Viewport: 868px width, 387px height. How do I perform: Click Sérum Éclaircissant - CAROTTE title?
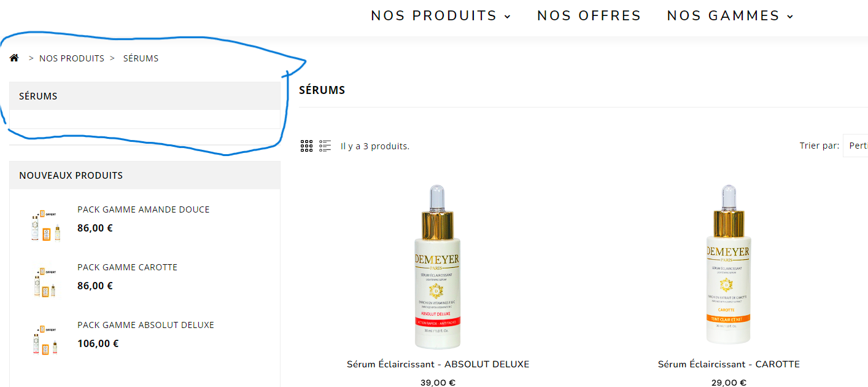(x=729, y=364)
